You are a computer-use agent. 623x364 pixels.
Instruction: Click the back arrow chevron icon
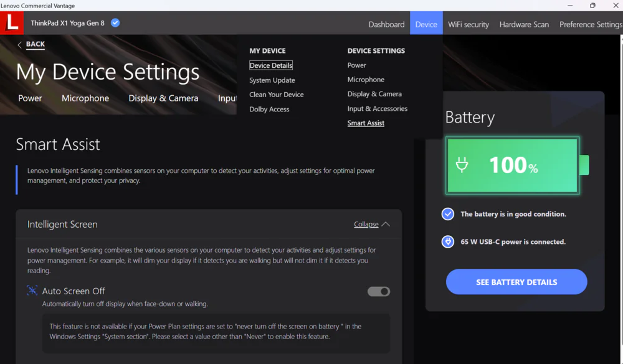19,45
